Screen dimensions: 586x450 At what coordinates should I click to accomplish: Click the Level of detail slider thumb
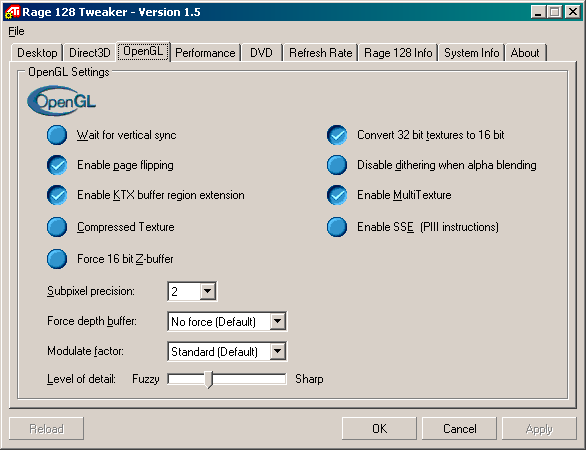click(210, 379)
